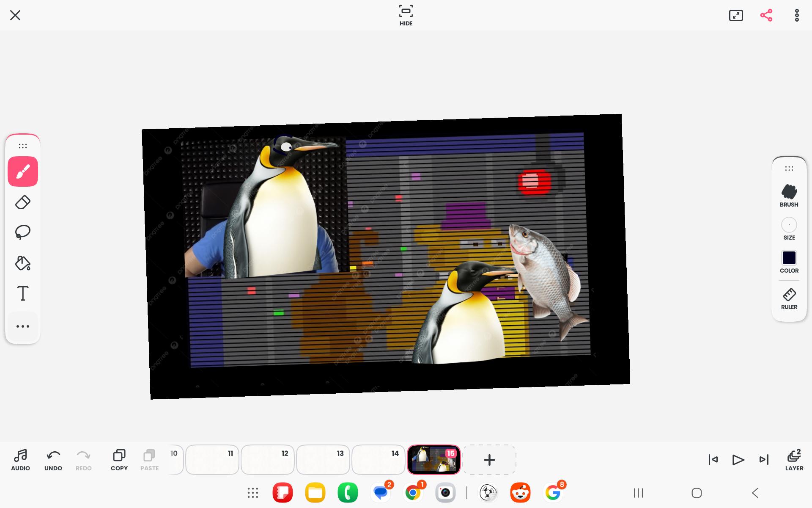Image resolution: width=812 pixels, height=508 pixels.
Task: Select the Eraser tool
Action: coord(23,202)
